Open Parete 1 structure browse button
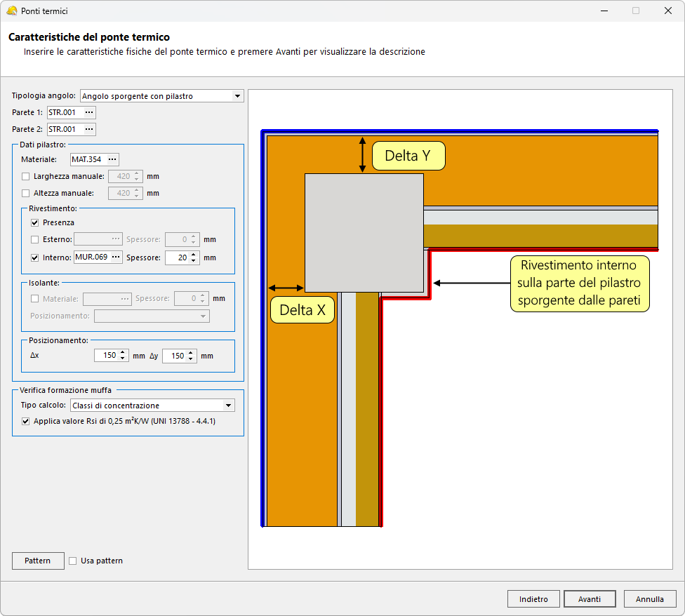 point(89,112)
